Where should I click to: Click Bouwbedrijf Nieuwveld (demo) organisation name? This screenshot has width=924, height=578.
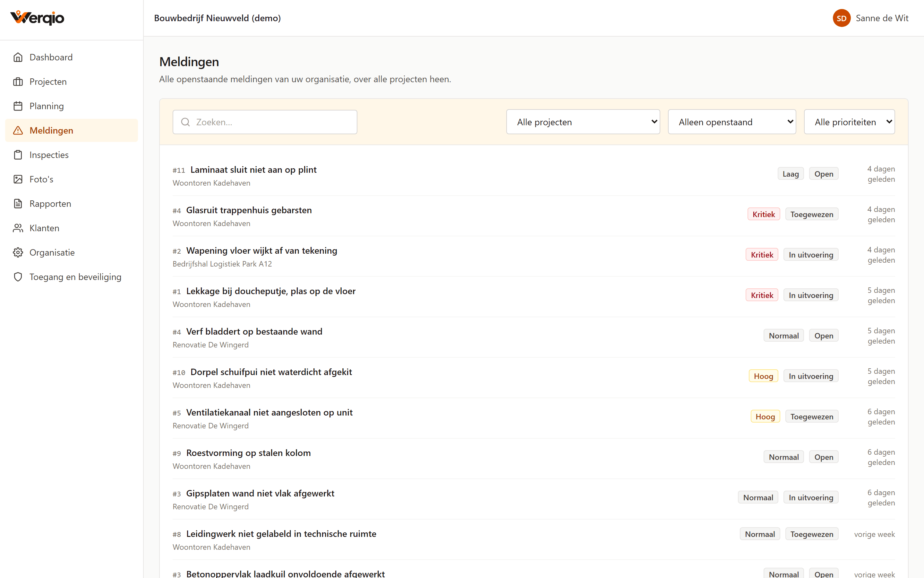(x=217, y=18)
